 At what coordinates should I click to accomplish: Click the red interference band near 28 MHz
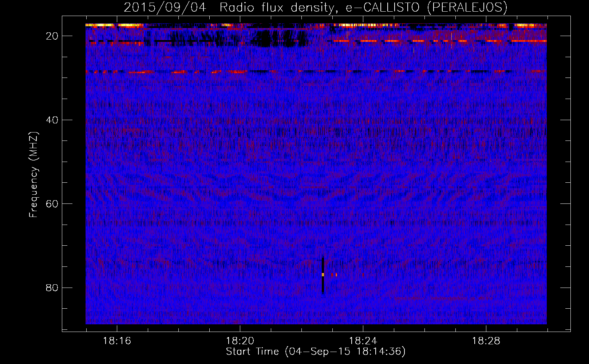point(316,72)
